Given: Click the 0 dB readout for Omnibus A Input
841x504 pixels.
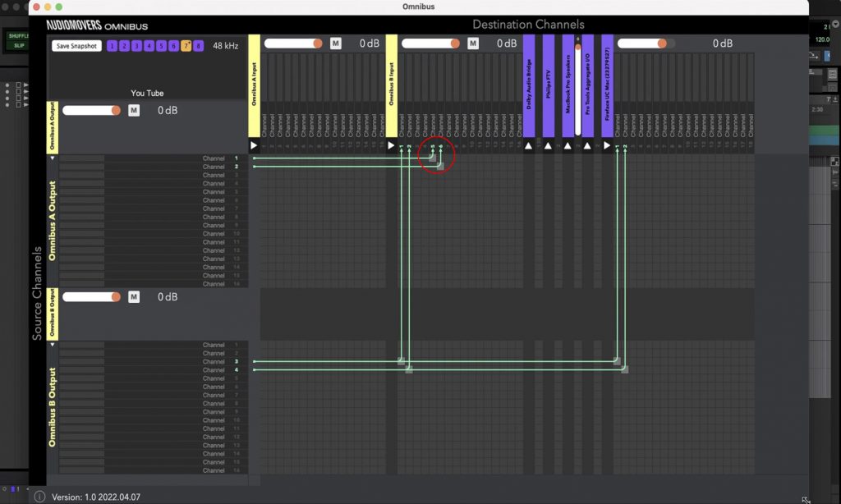Looking at the screenshot, I should click(x=369, y=44).
